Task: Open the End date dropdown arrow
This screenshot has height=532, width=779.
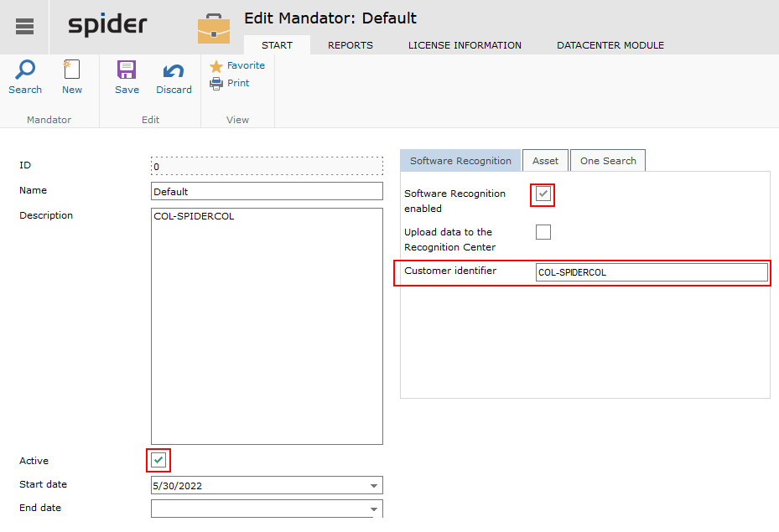Action: coord(374,509)
